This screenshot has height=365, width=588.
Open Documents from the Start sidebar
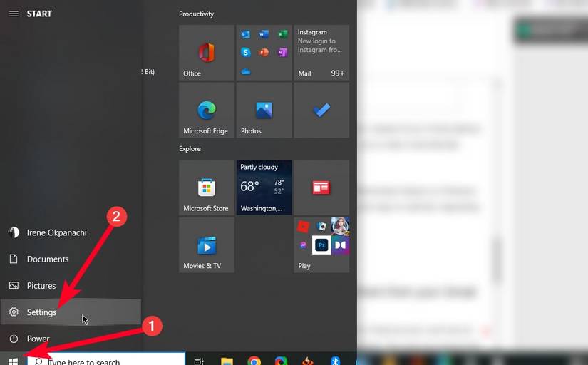[71, 259]
